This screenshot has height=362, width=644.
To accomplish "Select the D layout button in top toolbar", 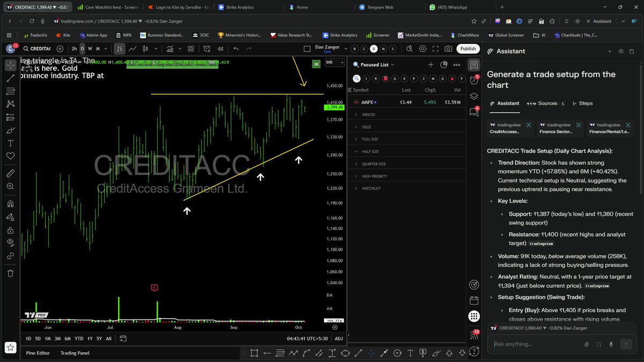I will 374,49.
